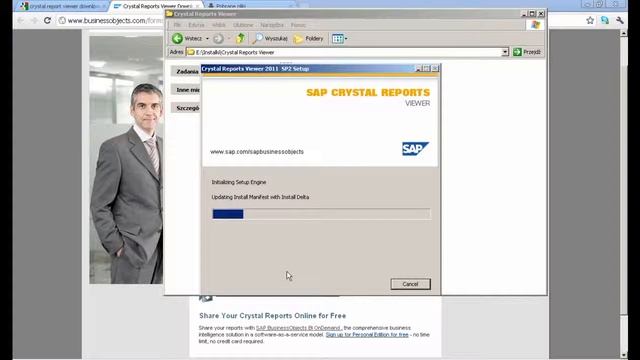Click the Wstecz back arrow in Explorer

point(187,38)
